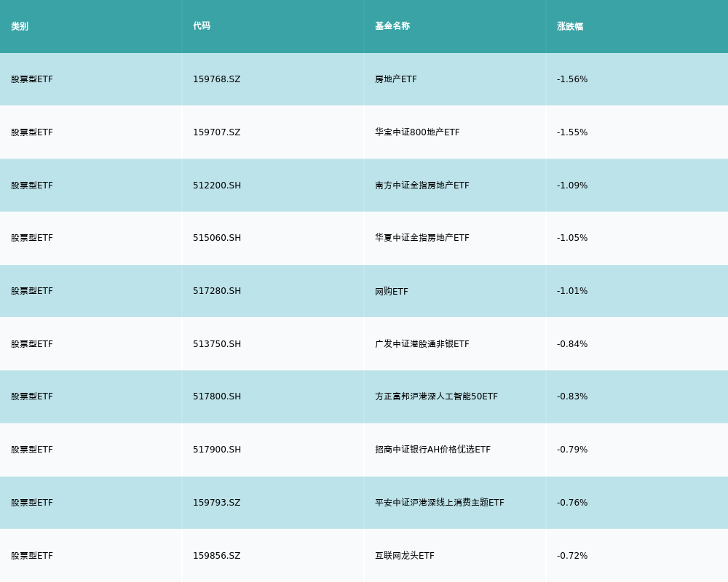Click the 类别 column header
The image size is (728, 582).
(x=20, y=26)
